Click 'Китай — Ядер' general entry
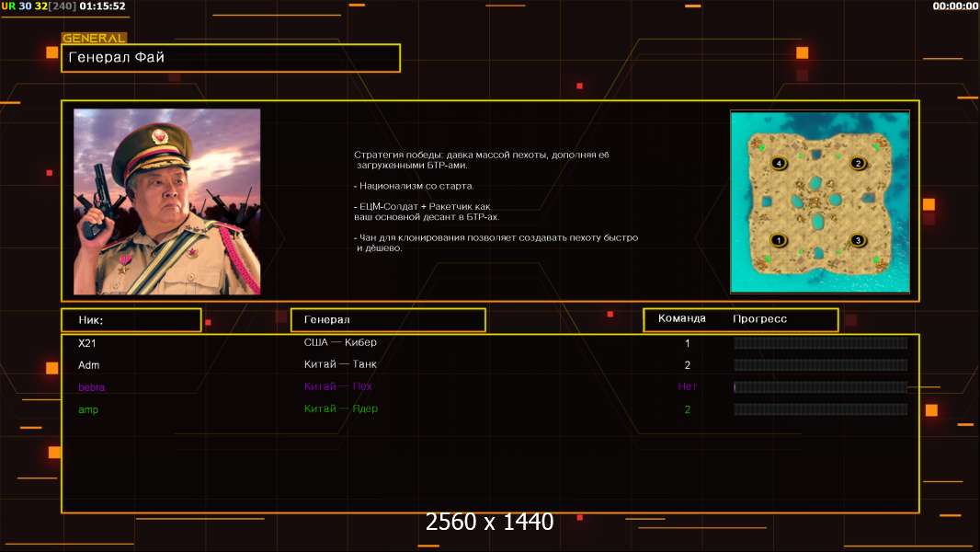Viewport: 980px width, 552px height. coord(341,408)
